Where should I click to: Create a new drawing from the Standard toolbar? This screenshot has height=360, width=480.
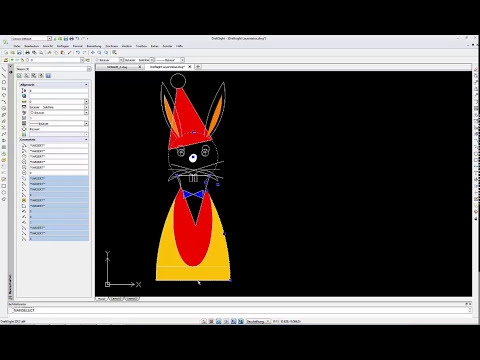click(6, 53)
